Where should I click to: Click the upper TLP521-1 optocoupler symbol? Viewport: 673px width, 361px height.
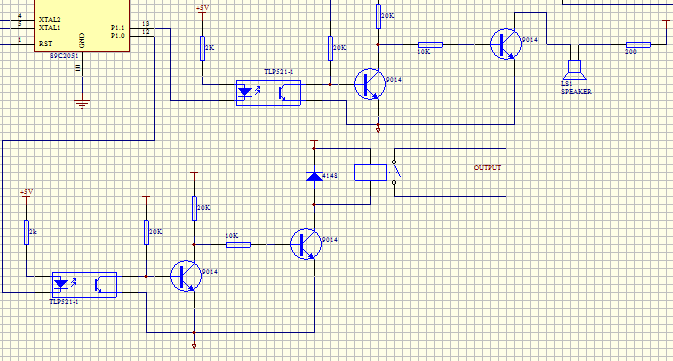[268, 93]
